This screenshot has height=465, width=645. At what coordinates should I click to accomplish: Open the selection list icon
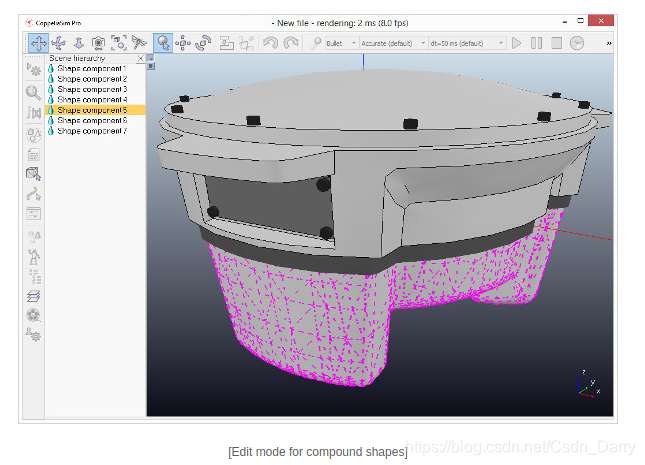[x=34, y=277]
